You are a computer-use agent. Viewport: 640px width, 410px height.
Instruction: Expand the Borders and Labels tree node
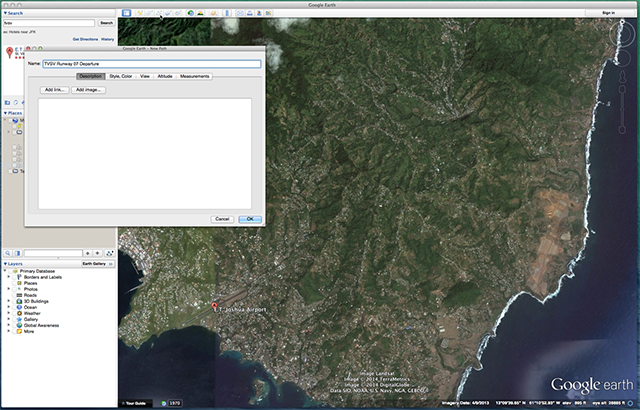click(x=9, y=277)
